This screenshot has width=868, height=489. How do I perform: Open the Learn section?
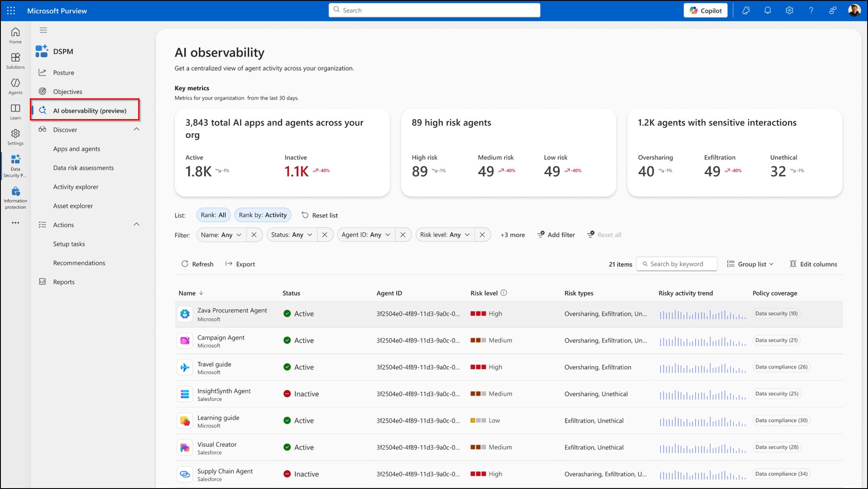tap(15, 111)
